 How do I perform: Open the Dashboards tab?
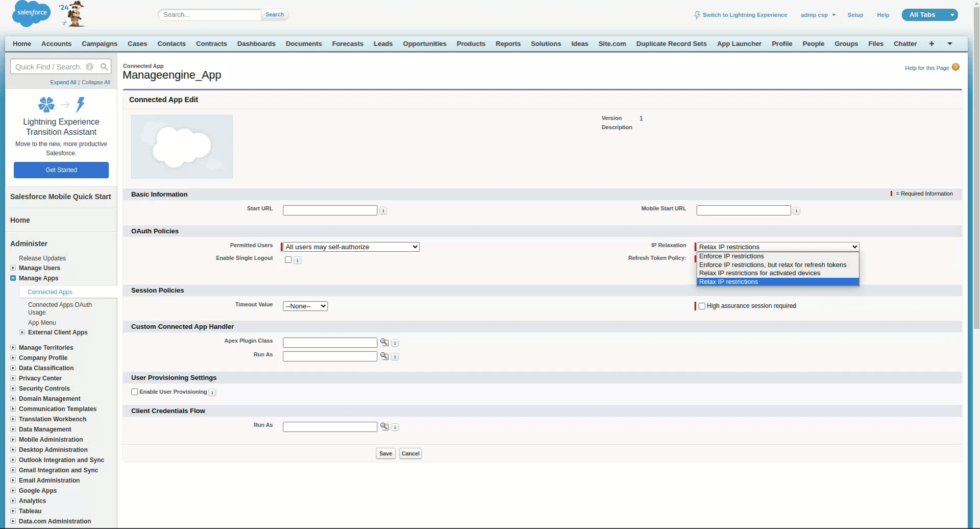tap(256, 43)
